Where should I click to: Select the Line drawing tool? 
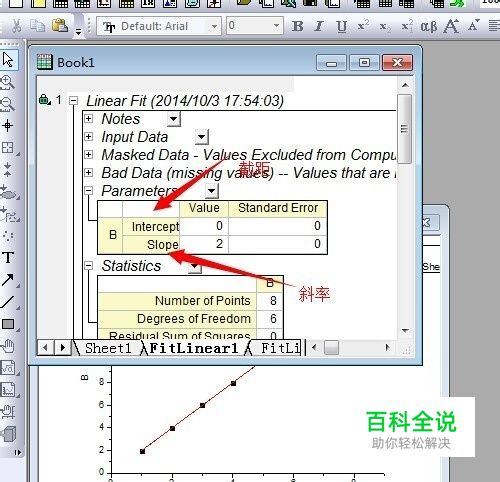point(8,302)
